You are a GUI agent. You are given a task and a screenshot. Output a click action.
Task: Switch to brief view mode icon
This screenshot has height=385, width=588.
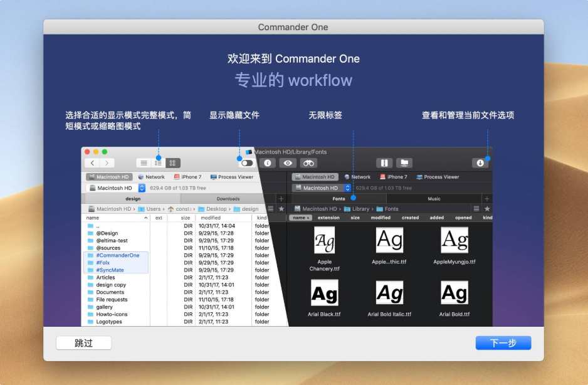click(158, 163)
